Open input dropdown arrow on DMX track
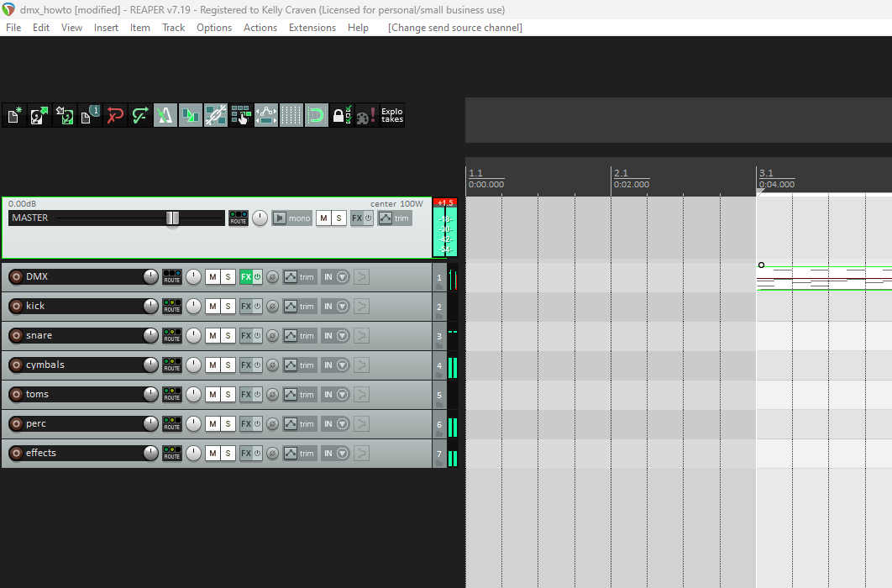 (342, 277)
